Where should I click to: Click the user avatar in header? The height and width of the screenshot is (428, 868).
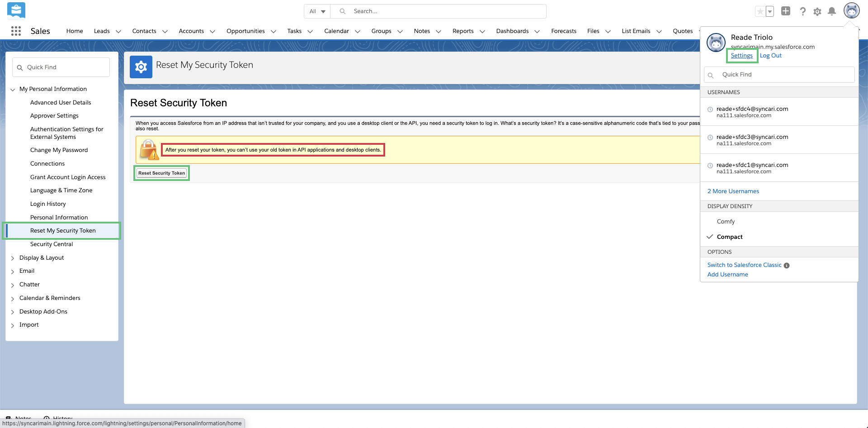coord(852,11)
